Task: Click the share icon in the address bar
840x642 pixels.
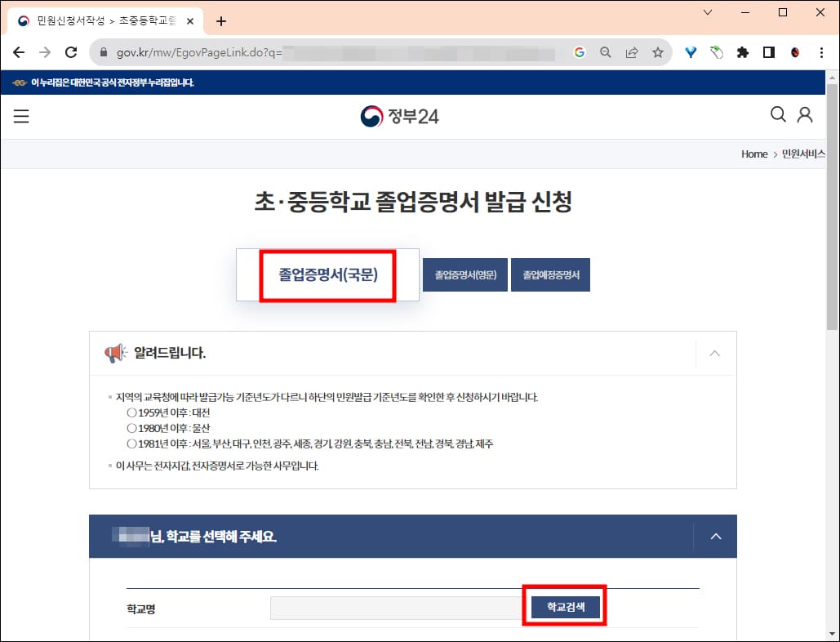Action: [631, 51]
